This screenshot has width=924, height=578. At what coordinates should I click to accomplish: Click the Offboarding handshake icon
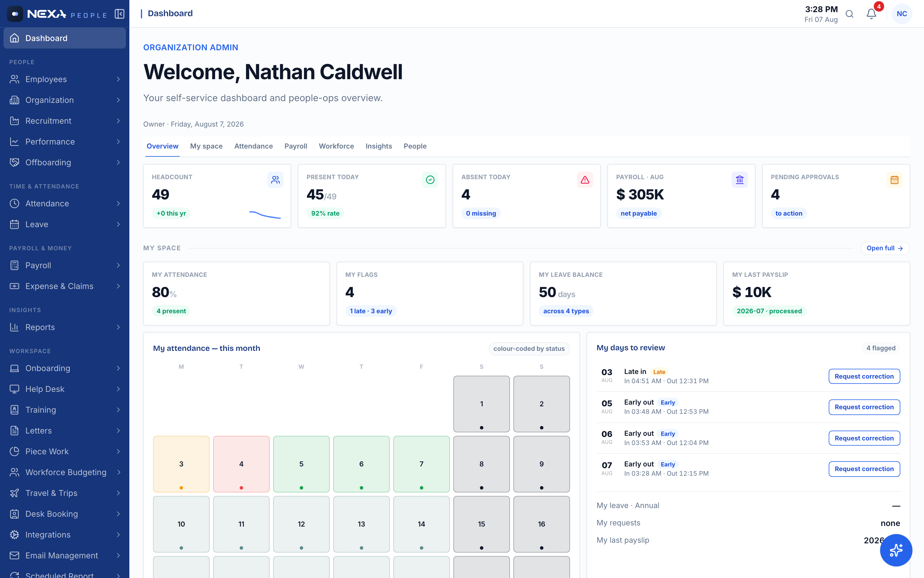point(14,162)
